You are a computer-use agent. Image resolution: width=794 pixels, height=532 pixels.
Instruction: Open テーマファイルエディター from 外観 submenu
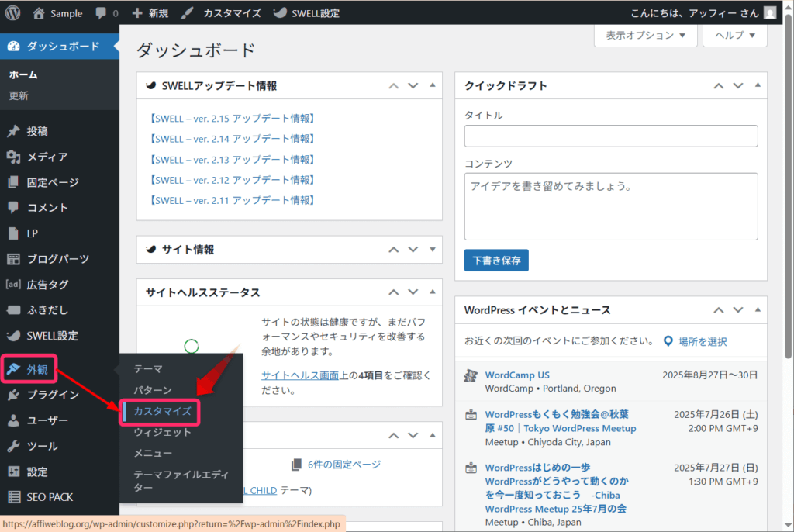coord(181,481)
